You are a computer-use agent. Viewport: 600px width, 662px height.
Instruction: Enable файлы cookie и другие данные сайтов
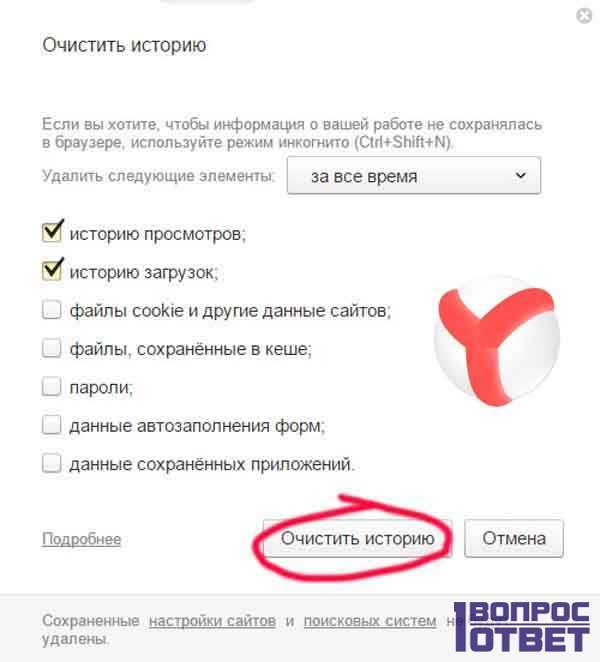point(52,309)
